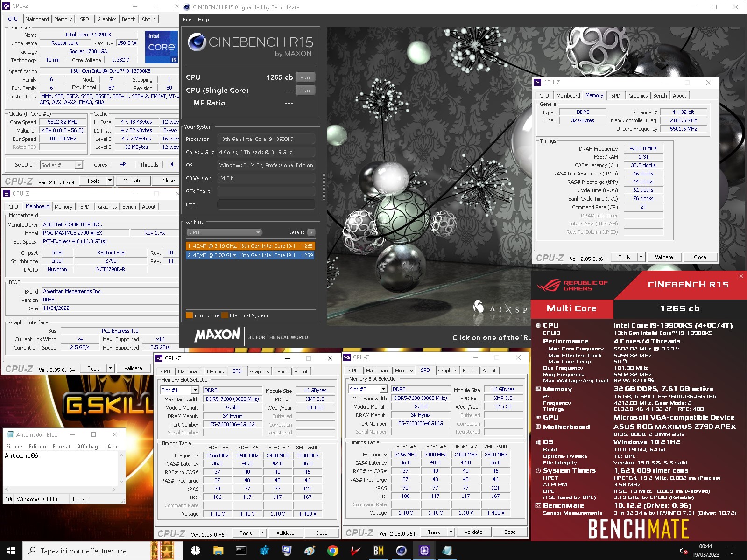
Task: Open the Slot #2 memory slot dropdown
Action: click(x=383, y=389)
